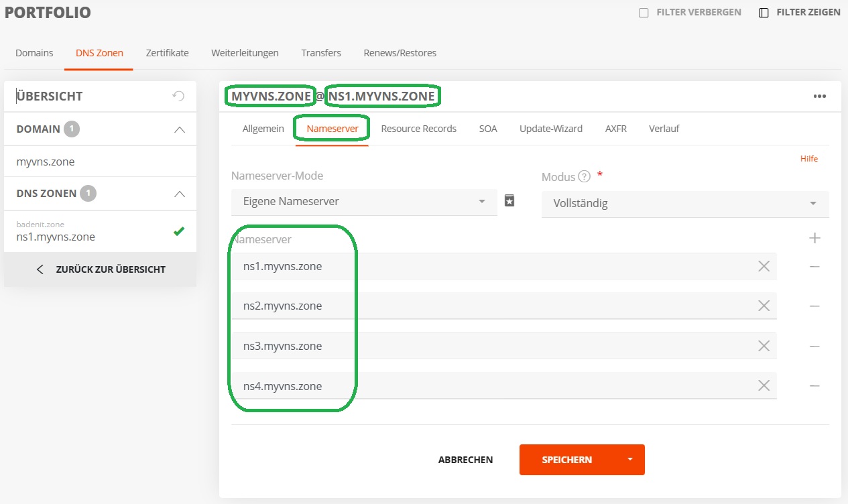Viewport: 848px width, 504px height.
Task: Clear the ns4.myvns.zone field with X
Action: [x=764, y=385]
